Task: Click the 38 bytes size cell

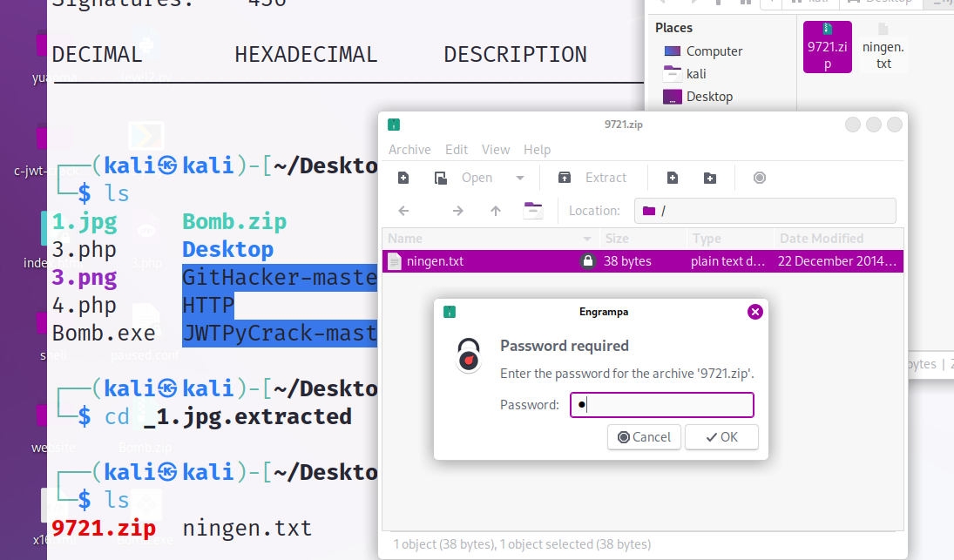Action: click(627, 261)
